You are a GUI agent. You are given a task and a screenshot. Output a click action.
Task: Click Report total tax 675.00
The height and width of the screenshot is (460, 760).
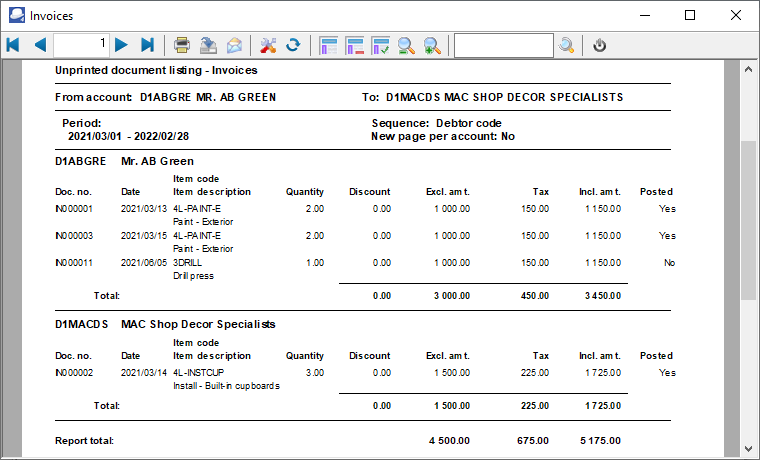533,441
